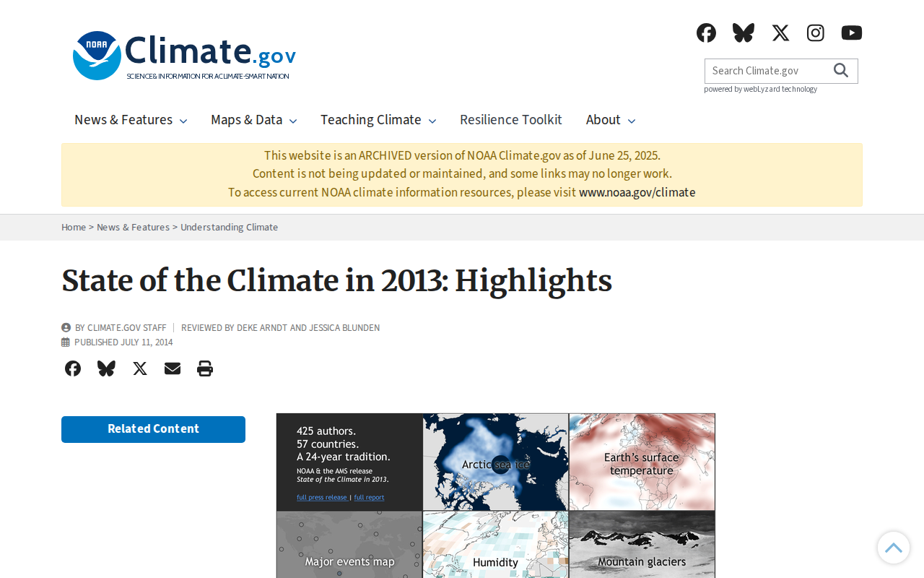Open the Instagram icon in header
Viewport: 924px width, 578px height.
tap(816, 33)
